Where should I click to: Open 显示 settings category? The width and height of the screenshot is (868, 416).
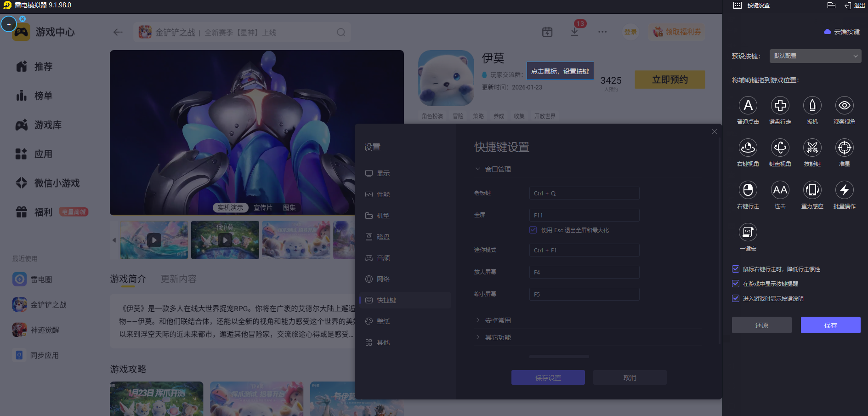[405, 173]
